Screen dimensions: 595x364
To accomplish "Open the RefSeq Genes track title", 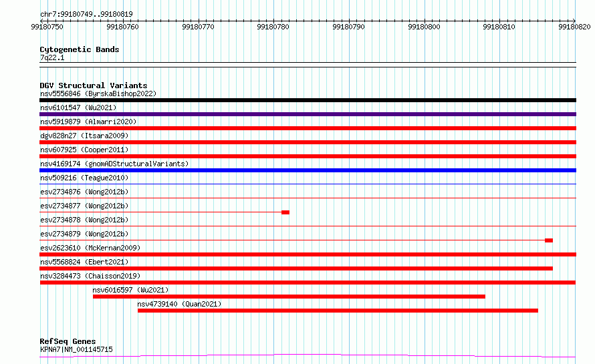I will [x=68, y=341].
